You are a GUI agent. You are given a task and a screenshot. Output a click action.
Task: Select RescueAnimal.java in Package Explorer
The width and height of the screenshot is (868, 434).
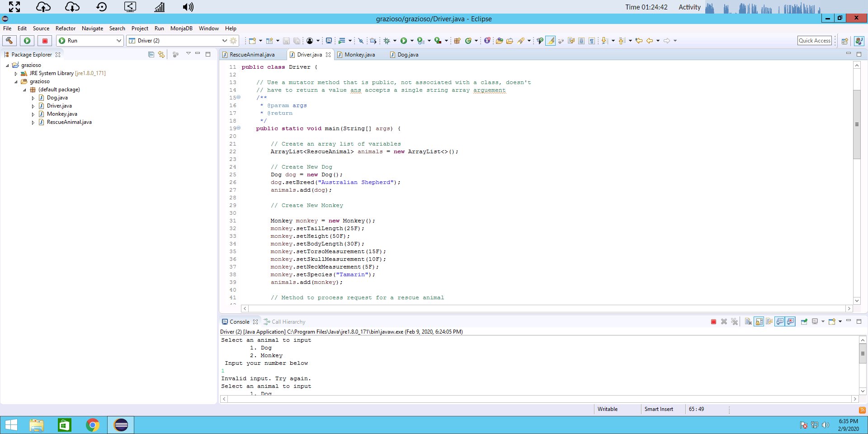pyautogui.click(x=69, y=122)
